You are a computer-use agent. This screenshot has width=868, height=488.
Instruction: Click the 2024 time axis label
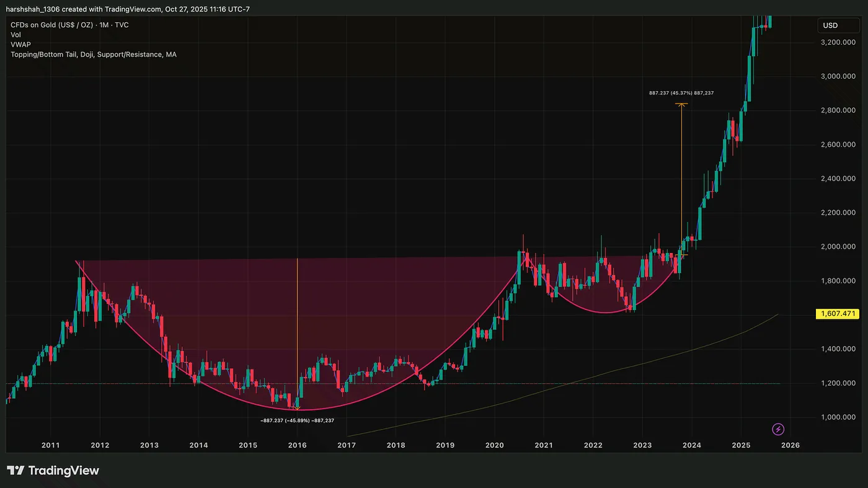691,445
